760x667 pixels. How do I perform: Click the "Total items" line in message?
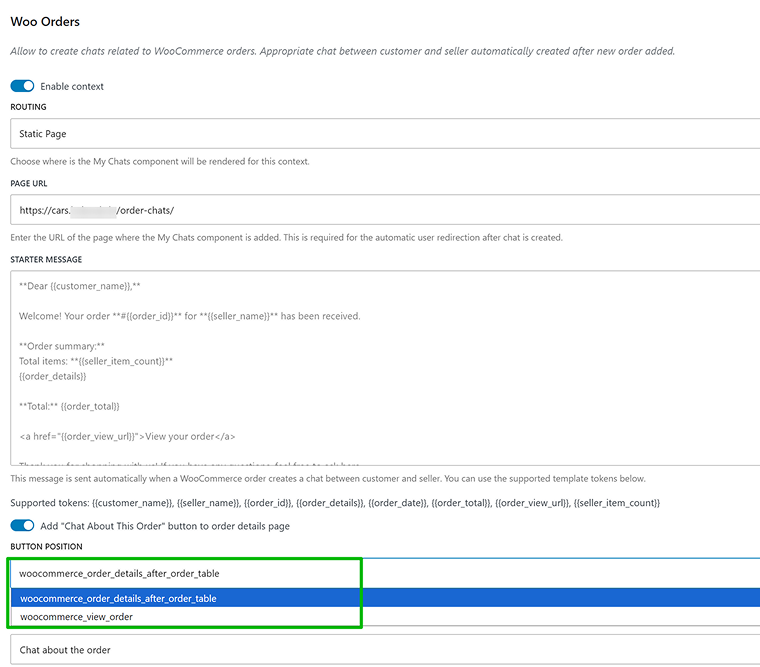pos(96,361)
